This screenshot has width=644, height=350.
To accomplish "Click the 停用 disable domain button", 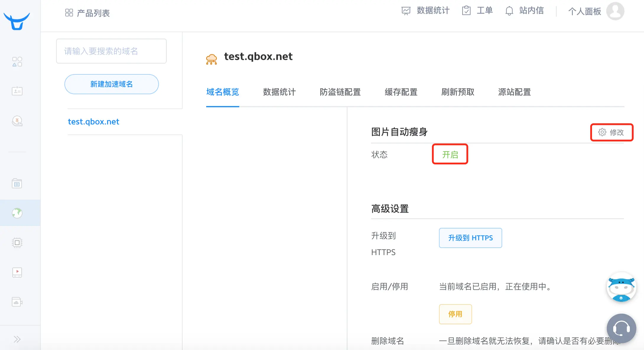I will click(x=455, y=314).
